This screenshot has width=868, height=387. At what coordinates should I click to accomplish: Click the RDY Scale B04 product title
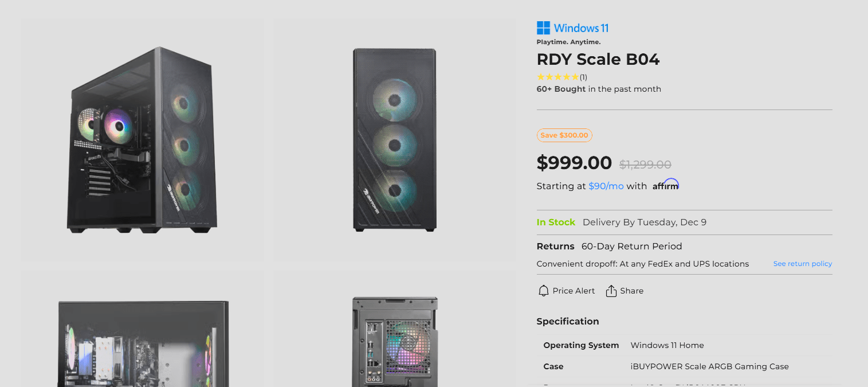pyautogui.click(x=598, y=60)
